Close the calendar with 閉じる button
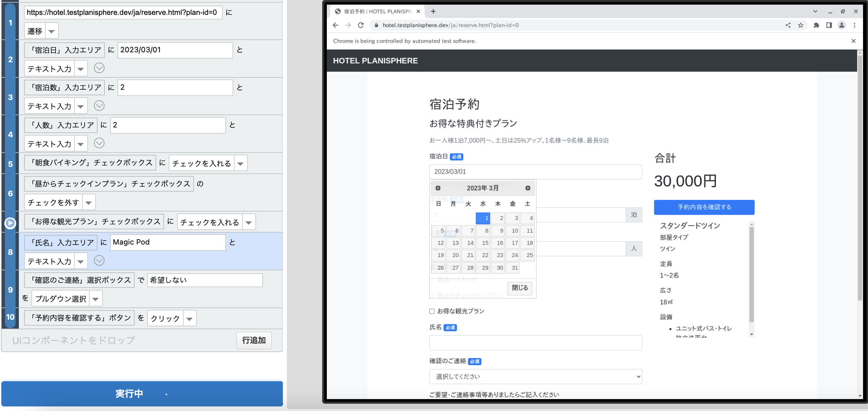 (520, 288)
